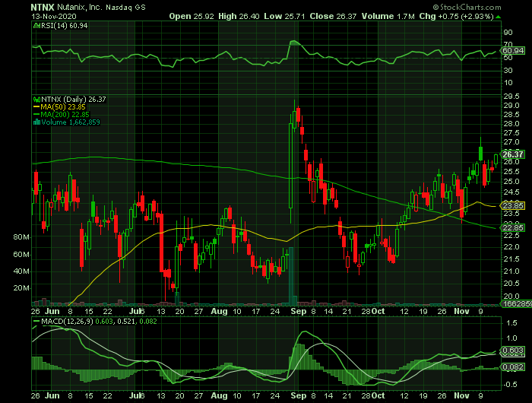Screen dimensions: 532x403
Task: Click the Chg +0.75 (+2.93%) text
Action: 456,16
